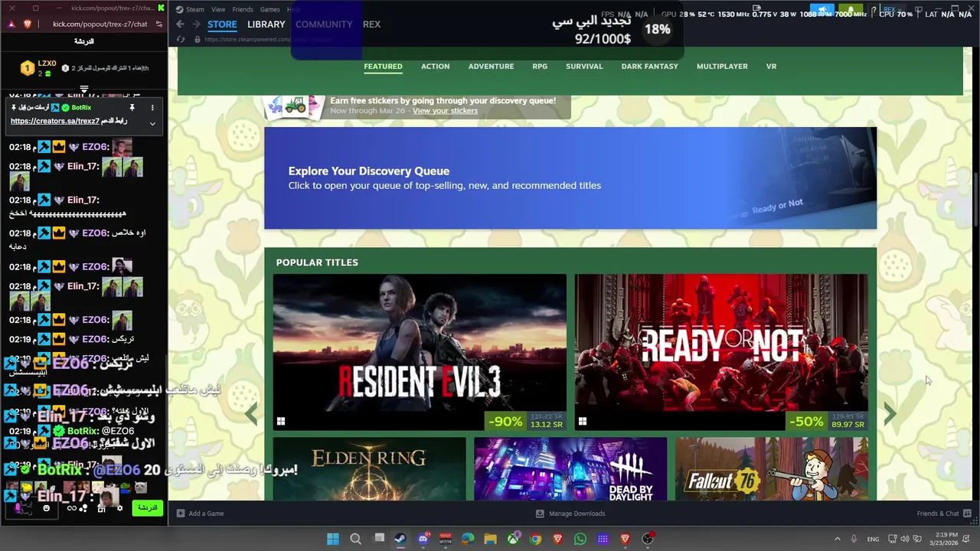Open Microsoft Edge from the taskbar
The width and height of the screenshot is (980, 551).
[468, 539]
